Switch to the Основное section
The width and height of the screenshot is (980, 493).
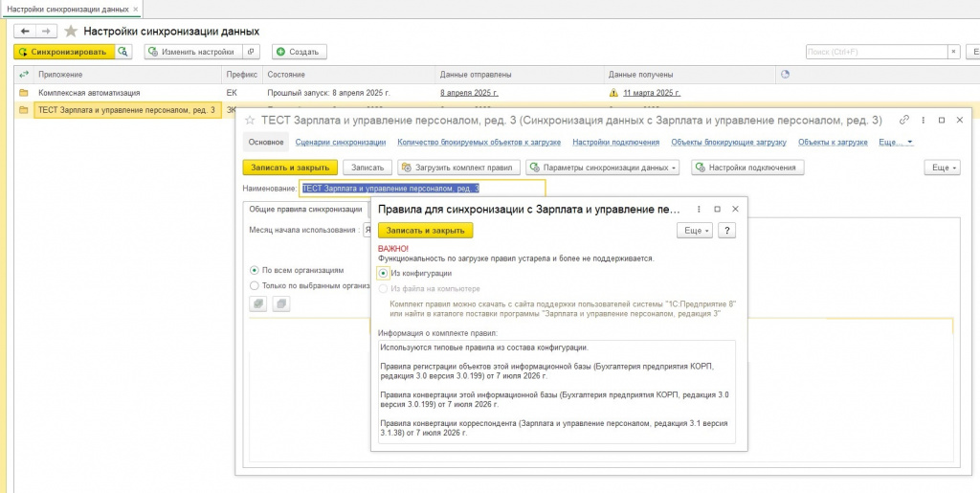coord(266,142)
